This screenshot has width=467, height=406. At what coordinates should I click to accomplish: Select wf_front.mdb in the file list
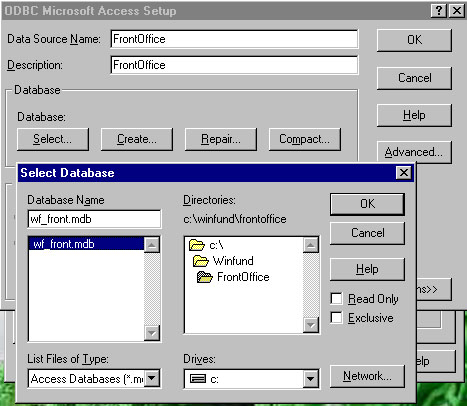pos(86,244)
